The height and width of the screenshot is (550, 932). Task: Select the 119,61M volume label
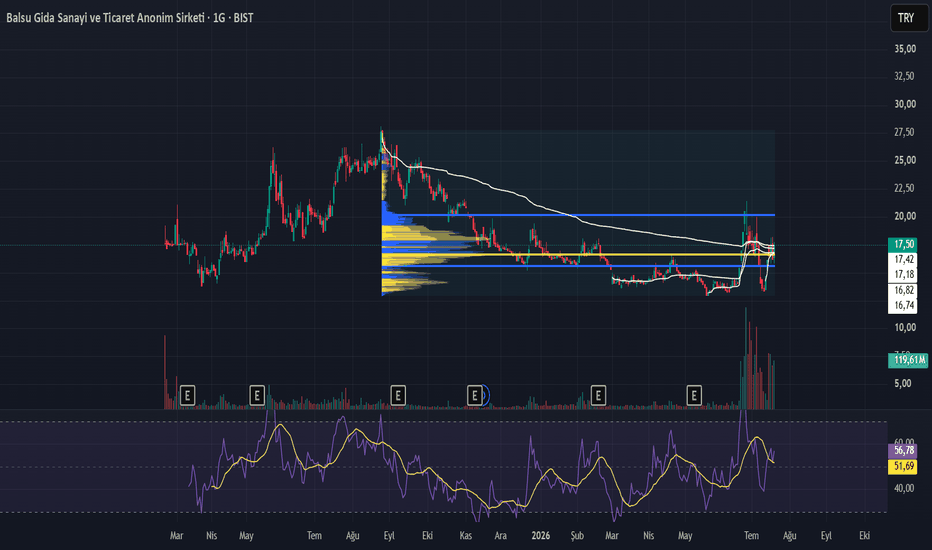(908, 360)
